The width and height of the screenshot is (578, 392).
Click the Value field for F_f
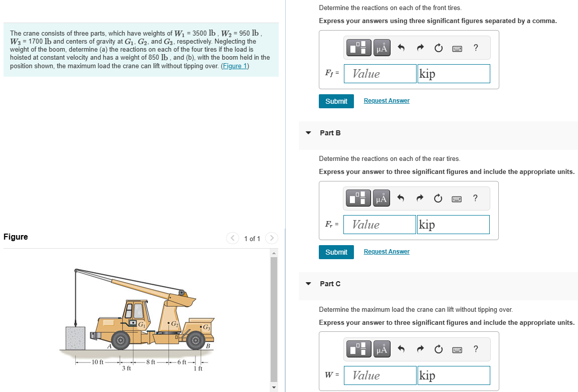(x=379, y=73)
